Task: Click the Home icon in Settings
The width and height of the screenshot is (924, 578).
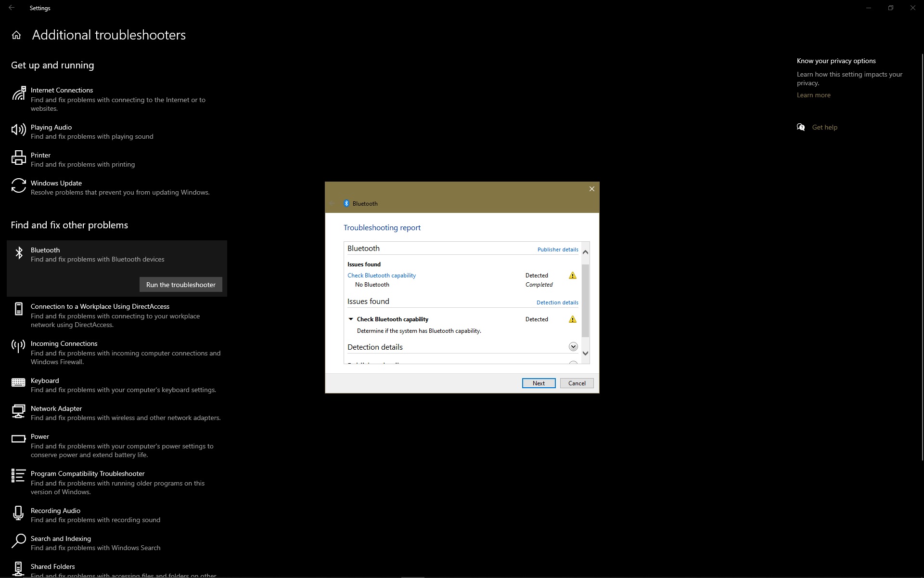Action: click(x=16, y=35)
